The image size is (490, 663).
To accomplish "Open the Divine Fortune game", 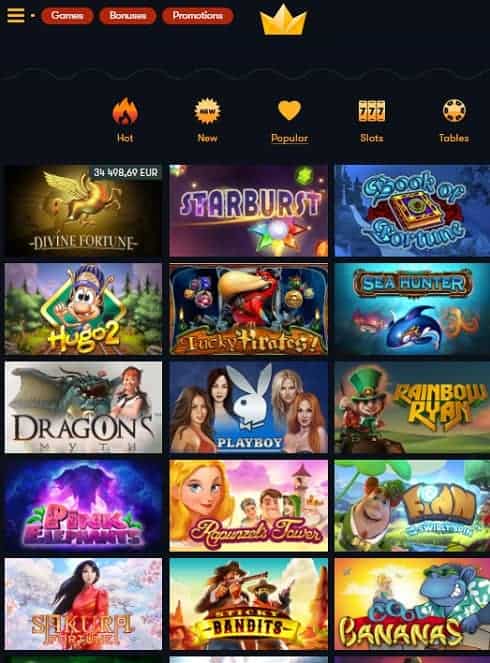I will tap(83, 211).
